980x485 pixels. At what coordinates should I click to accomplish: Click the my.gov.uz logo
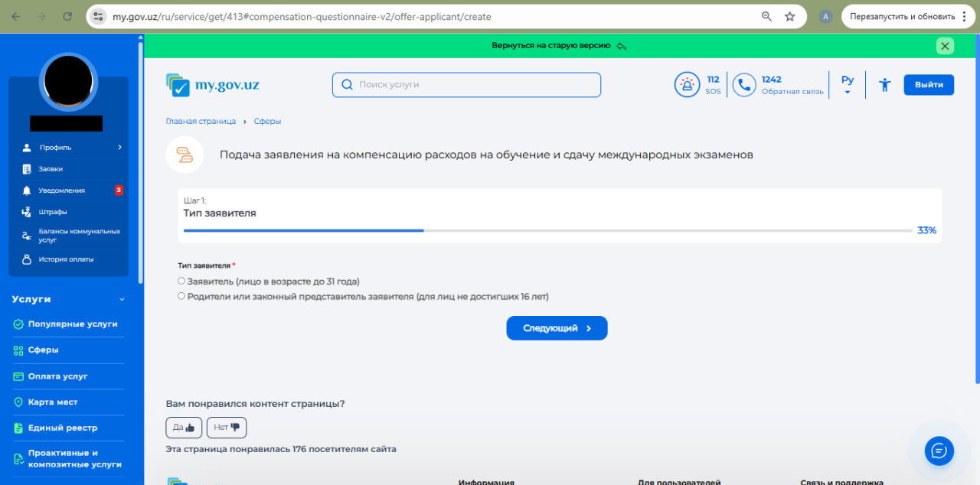213,85
